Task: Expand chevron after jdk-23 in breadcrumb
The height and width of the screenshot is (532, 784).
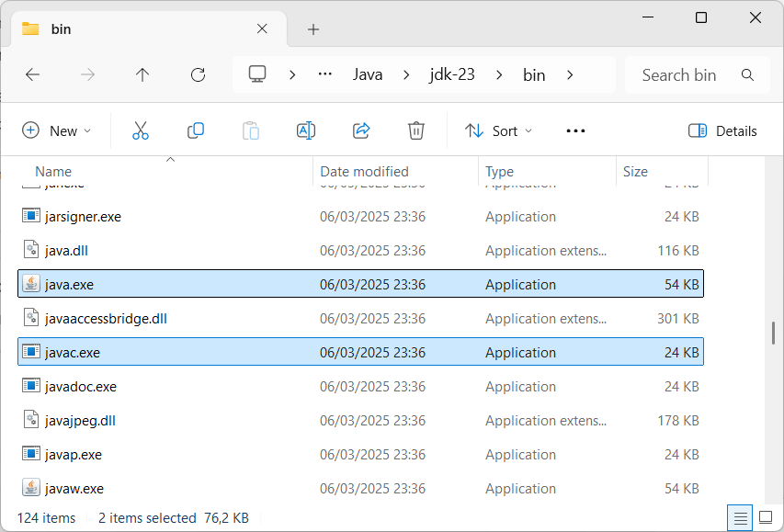Action: coord(498,75)
